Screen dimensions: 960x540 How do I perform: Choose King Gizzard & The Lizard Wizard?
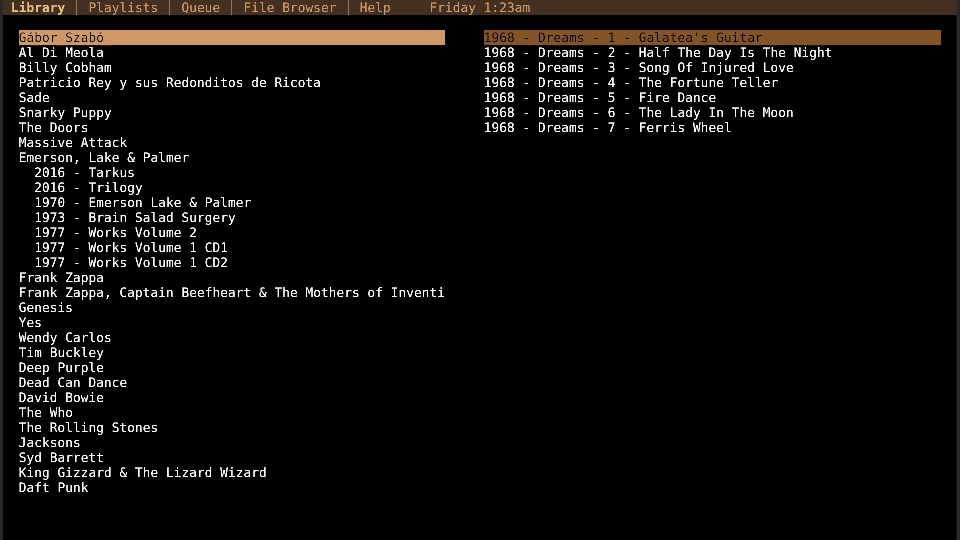pyautogui.click(x=142, y=473)
